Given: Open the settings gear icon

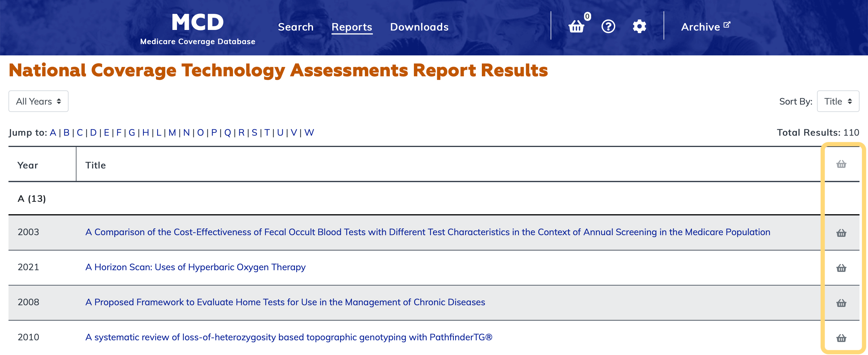Looking at the screenshot, I should pos(639,26).
